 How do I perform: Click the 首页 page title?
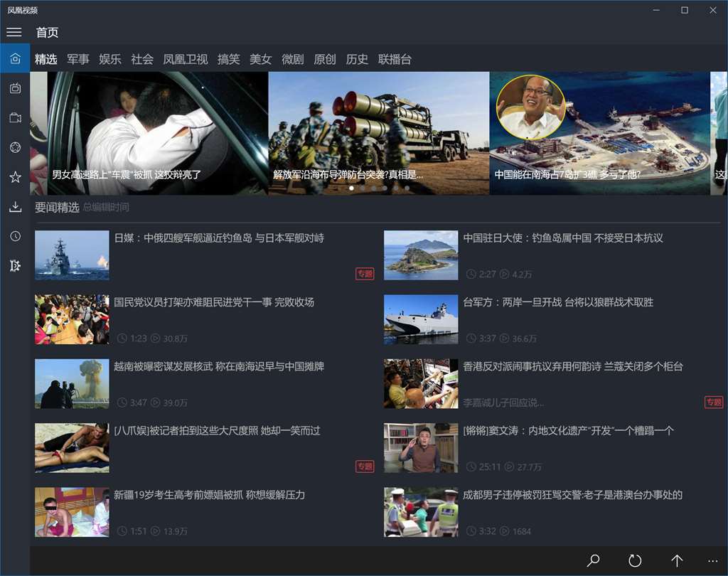tap(48, 33)
